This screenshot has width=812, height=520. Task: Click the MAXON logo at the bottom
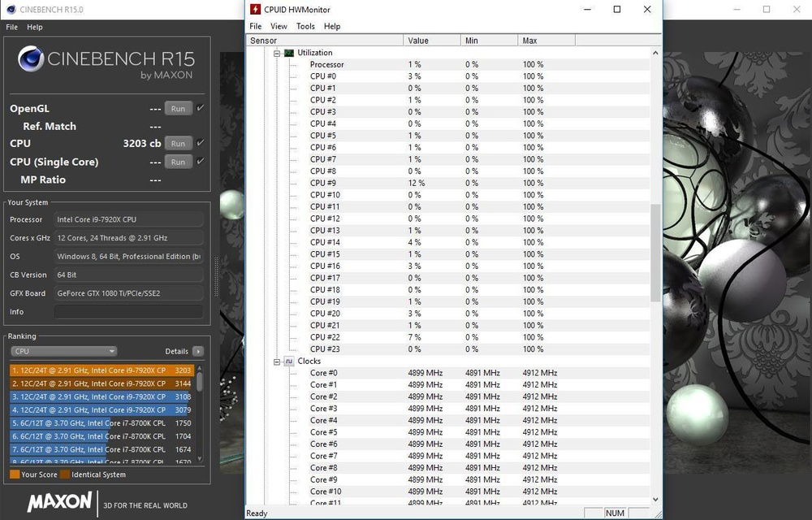tap(58, 503)
